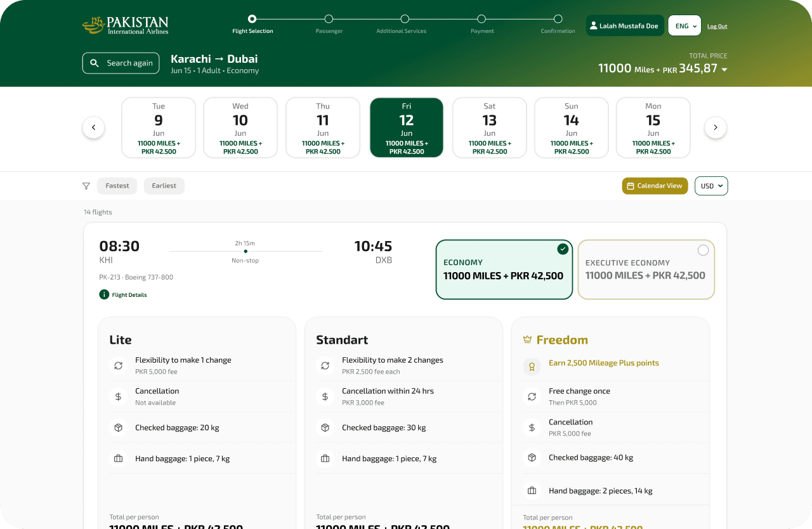Click the box icon beside Checked baggage: 20 kg
The height and width of the screenshot is (529, 812).
(x=118, y=428)
